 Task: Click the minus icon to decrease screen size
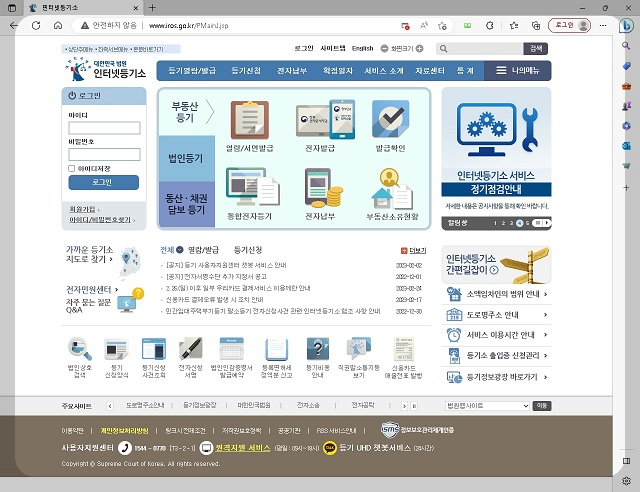pyautogui.click(x=384, y=49)
